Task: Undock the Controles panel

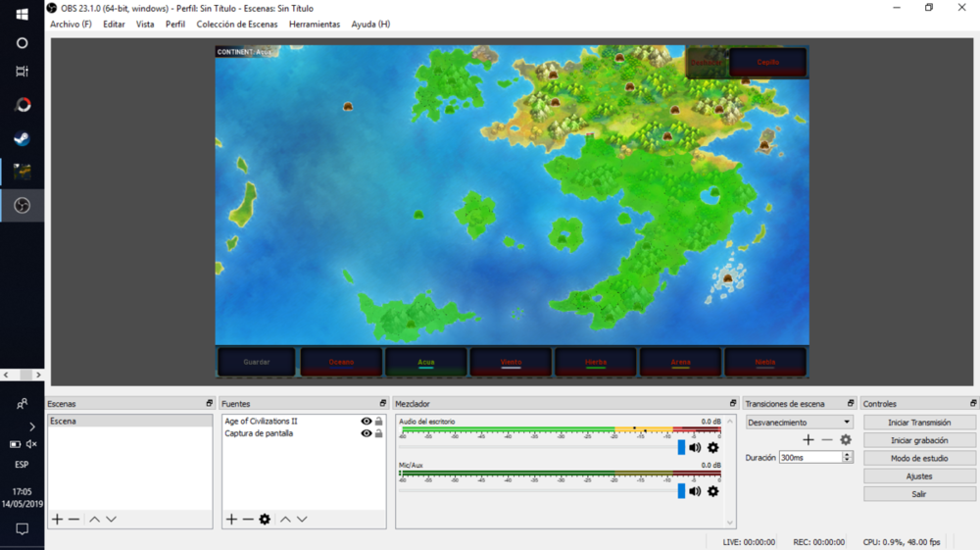Action: coord(973,403)
